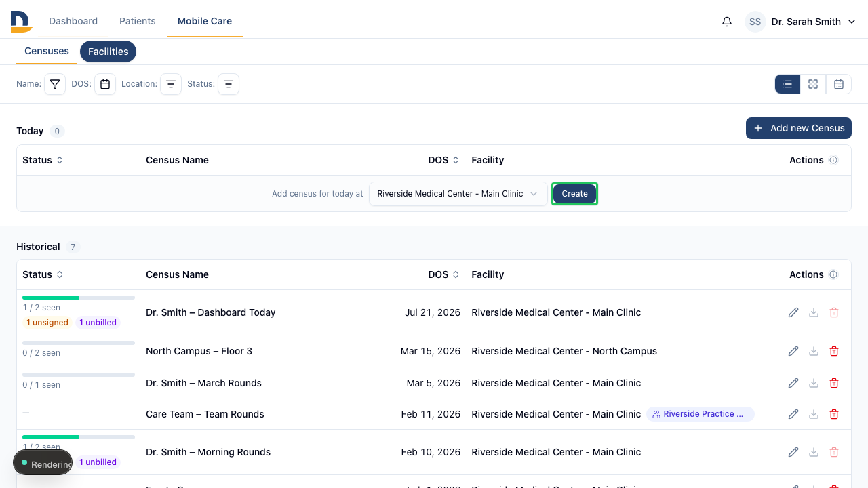The image size is (868, 488).
Task: Open the facility dropdown for today's census
Action: [458, 194]
